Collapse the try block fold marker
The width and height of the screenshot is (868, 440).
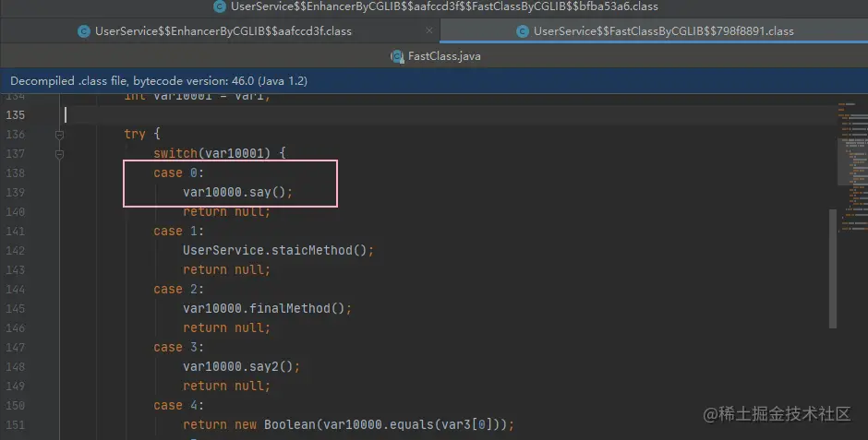(x=59, y=135)
